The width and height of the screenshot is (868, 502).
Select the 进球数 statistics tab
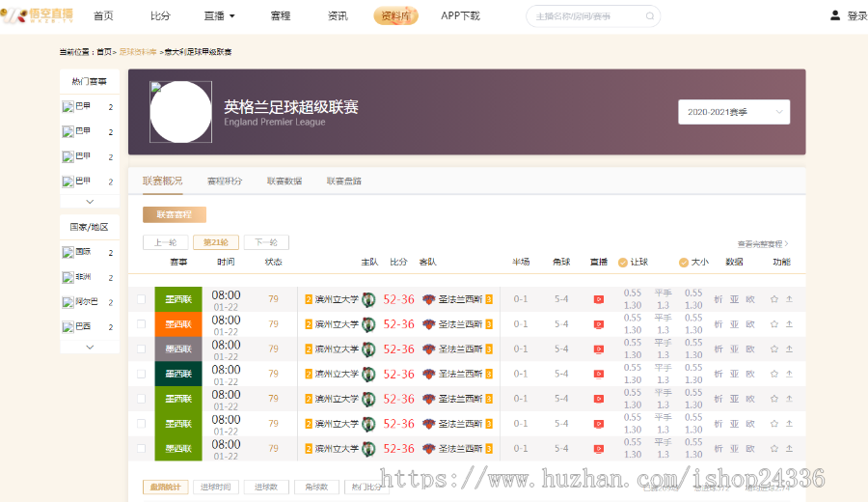(266, 488)
